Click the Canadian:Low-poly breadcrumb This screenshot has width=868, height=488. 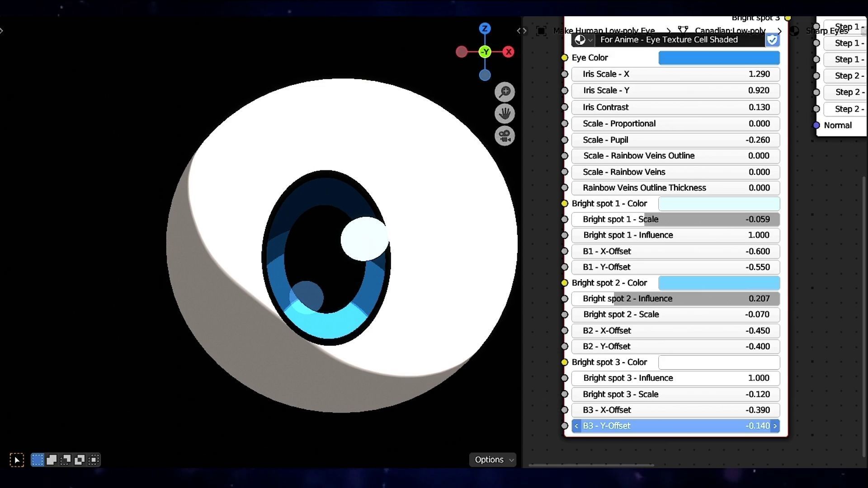[730, 30]
